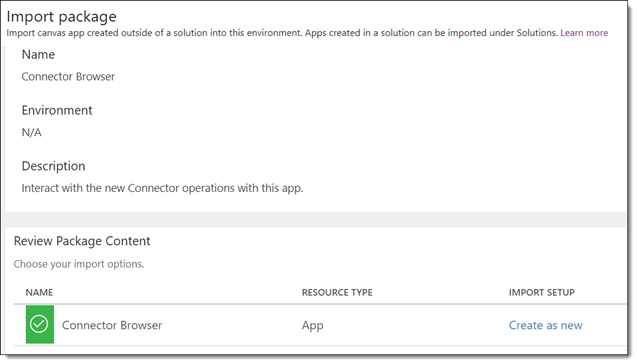637x364 pixels.
Task: Select the Description field label
Action: pos(54,166)
